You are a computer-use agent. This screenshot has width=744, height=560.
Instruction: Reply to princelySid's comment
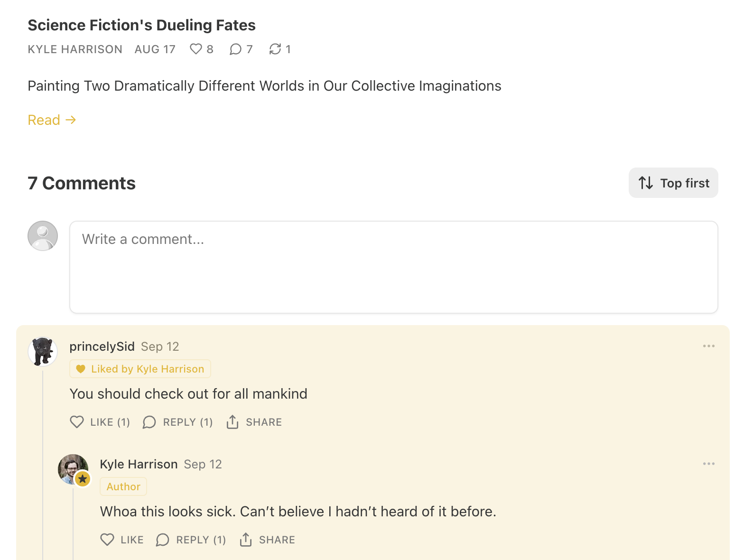click(178, 422)
